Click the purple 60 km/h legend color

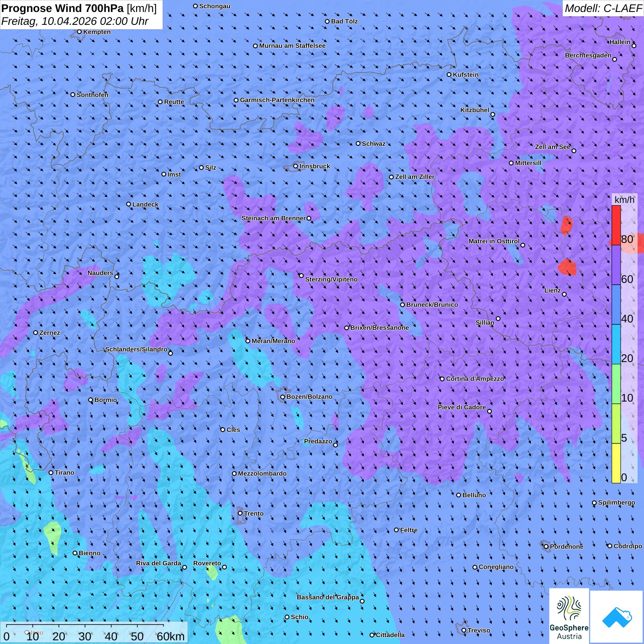tap(616, 265)
